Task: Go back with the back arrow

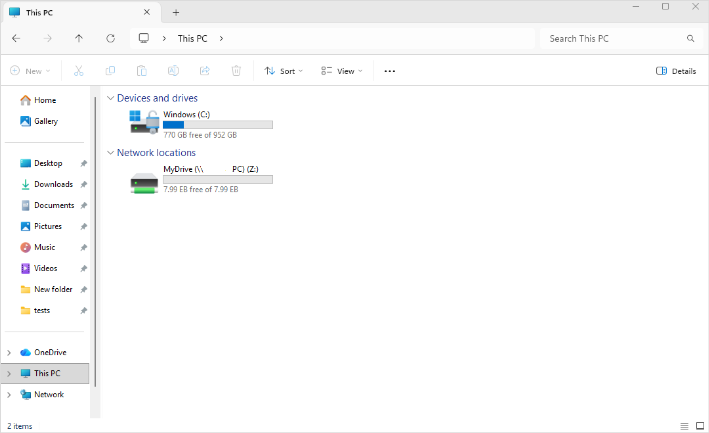Action: [x=16, y=38]
